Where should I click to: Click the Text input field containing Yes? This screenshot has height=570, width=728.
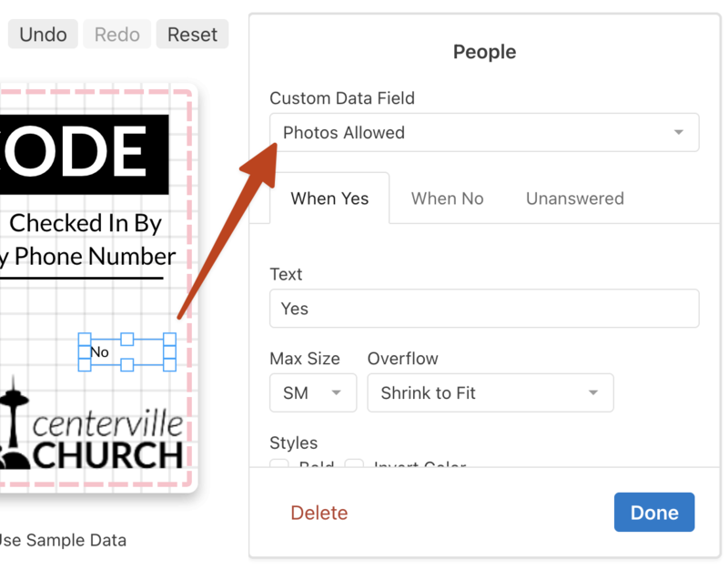(483, 309)
